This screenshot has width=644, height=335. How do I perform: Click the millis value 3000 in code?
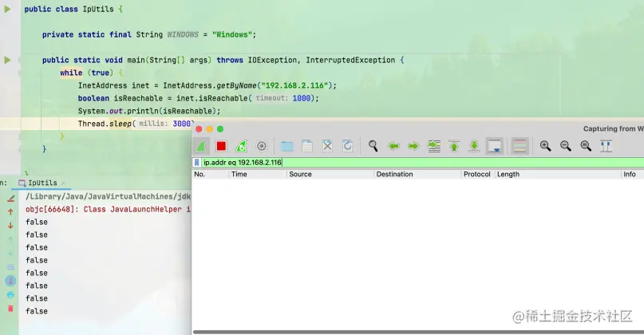(x=181, y=124)
